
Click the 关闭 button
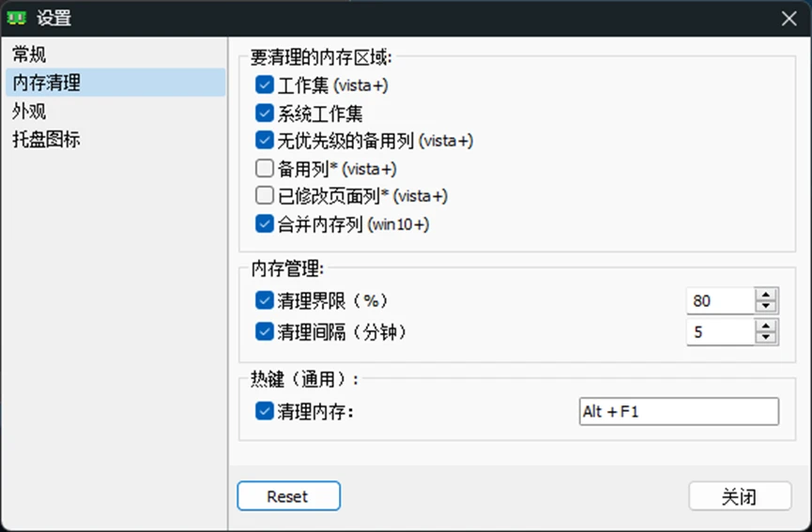pyautogui.click(x=740, y=496)
